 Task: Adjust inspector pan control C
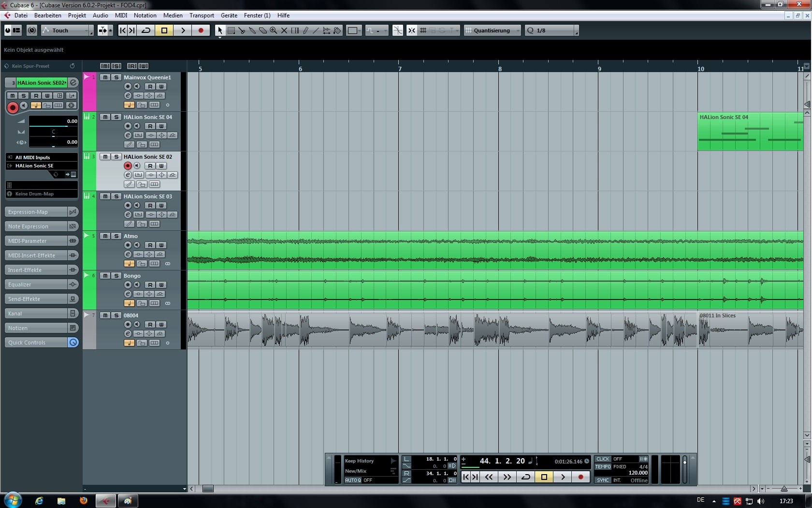[53, 132]
